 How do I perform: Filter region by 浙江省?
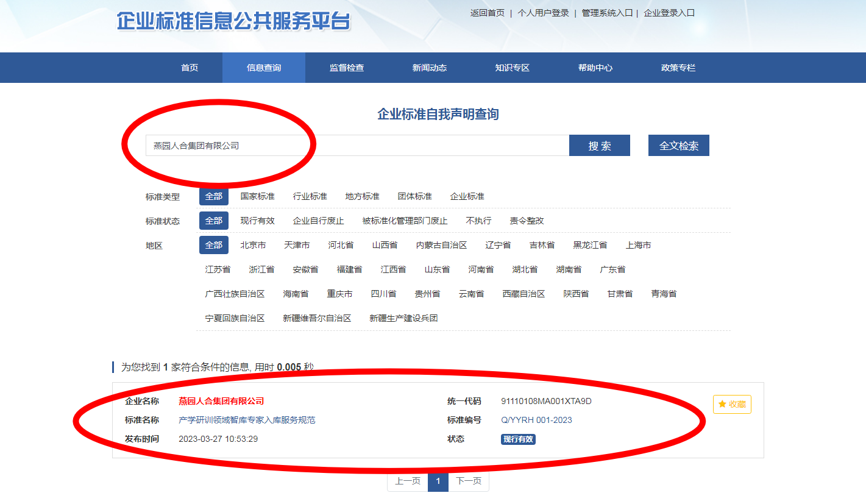coord(262,269)
